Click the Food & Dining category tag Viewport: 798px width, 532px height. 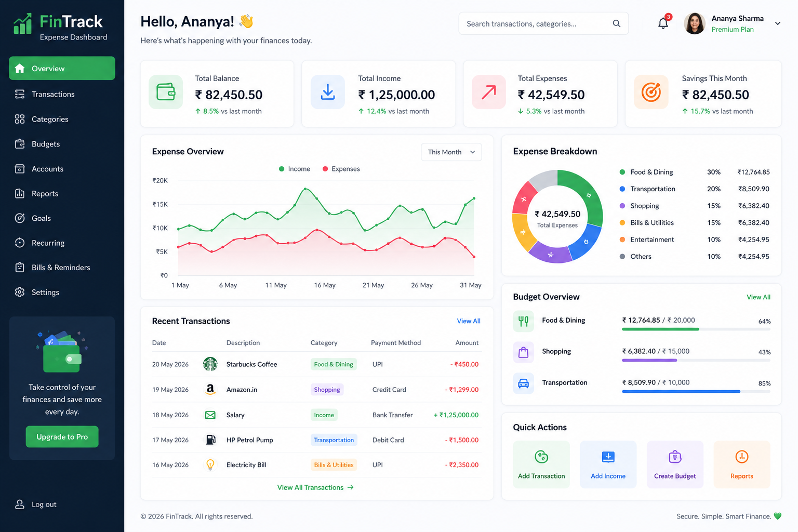(x=334, y=364)
